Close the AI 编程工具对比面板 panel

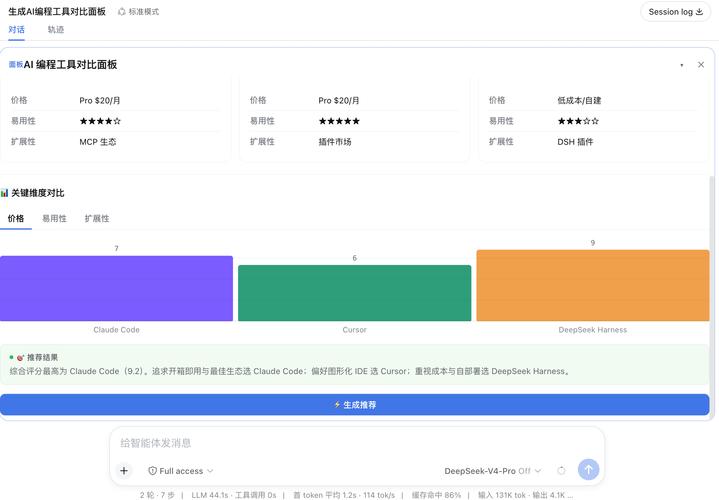click(701, 65)
